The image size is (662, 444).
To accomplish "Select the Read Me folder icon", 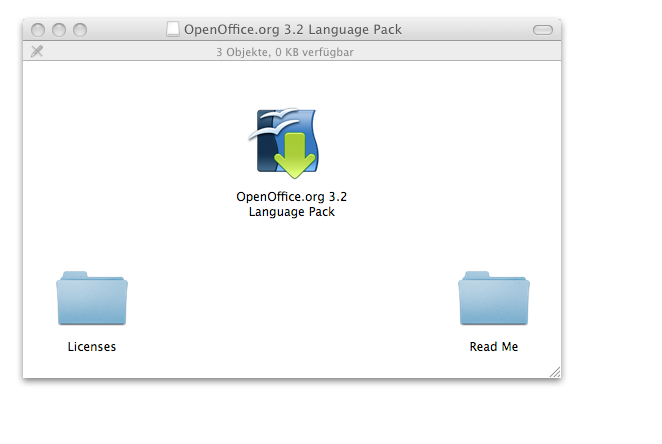I will tap(493, 298).
